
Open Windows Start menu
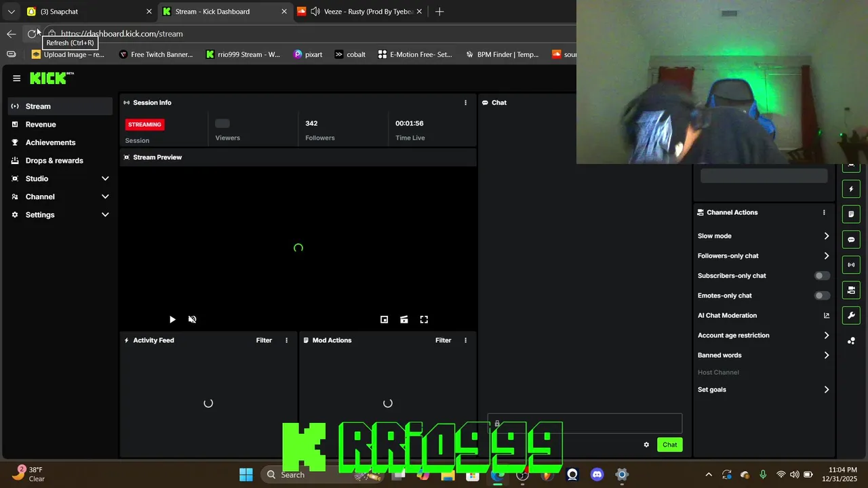click(x=246, y=474)
